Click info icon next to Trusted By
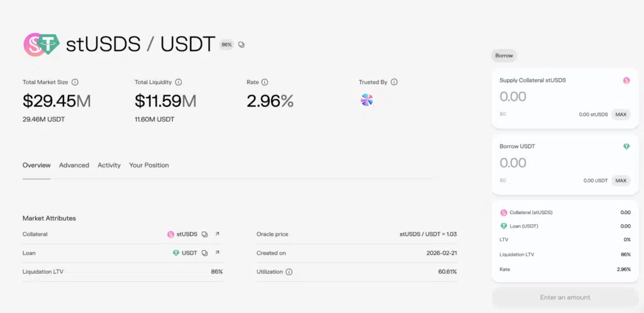 pos(394,82)
